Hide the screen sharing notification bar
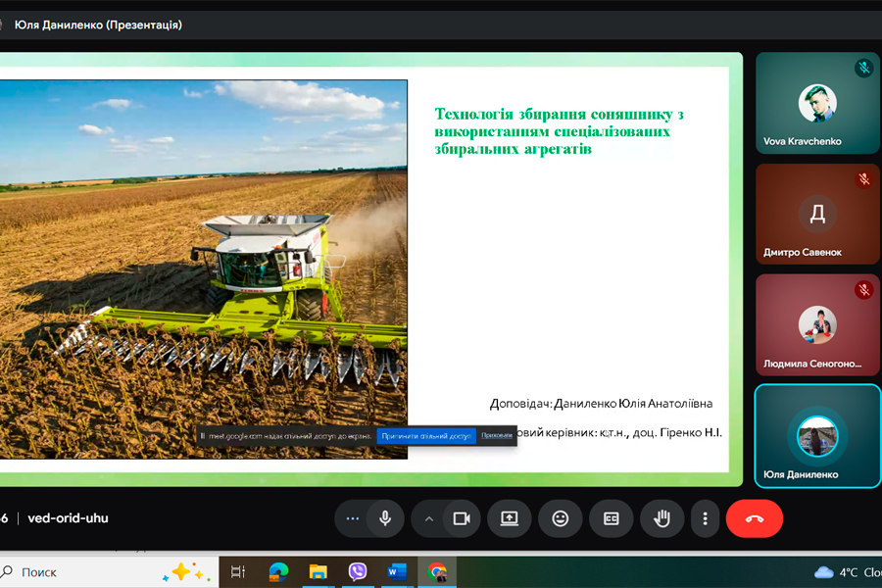The height and width of the screenshot is (588, 882). coord(497,435)
